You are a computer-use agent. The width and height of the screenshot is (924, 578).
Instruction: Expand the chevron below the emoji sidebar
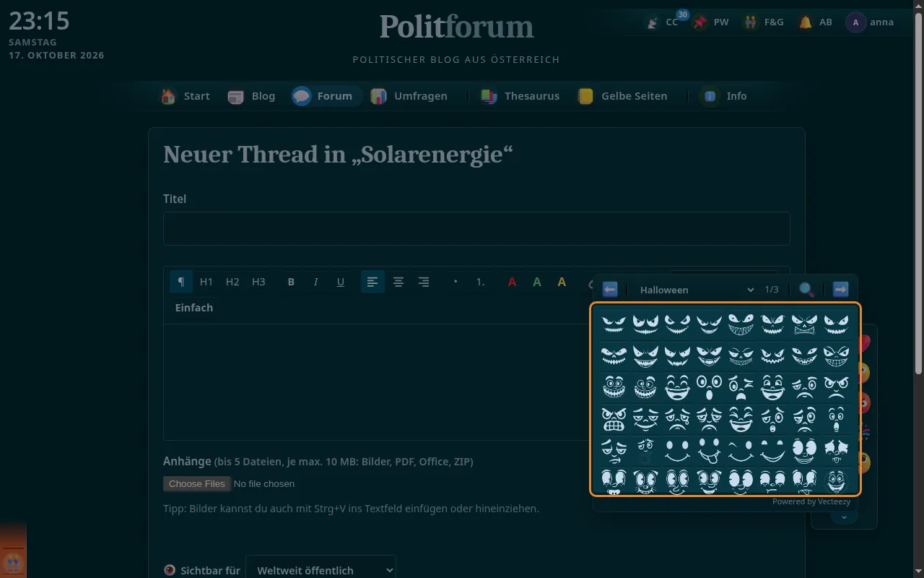(x=844, y=517)
